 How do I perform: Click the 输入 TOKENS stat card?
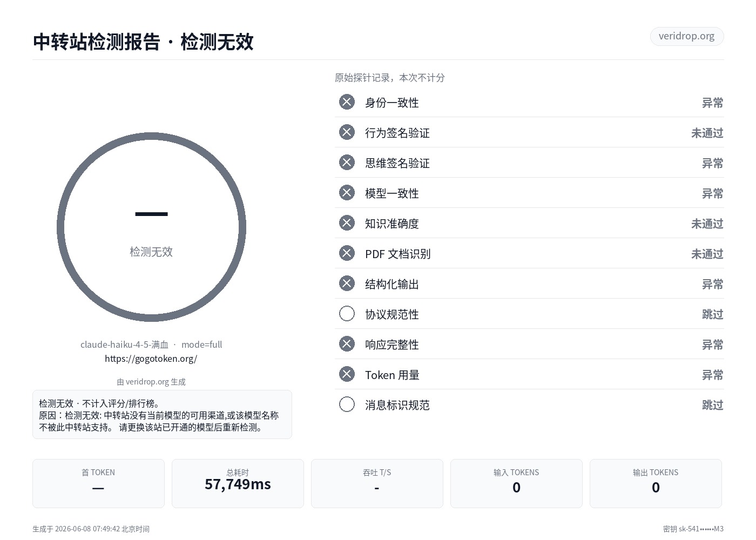(x=516, y=483)
